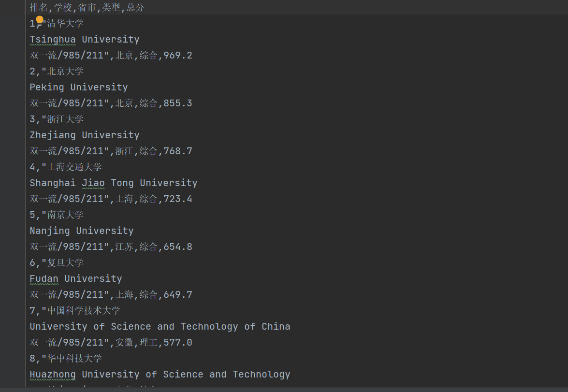Click the Peking University text line

(x=79, y=87)
